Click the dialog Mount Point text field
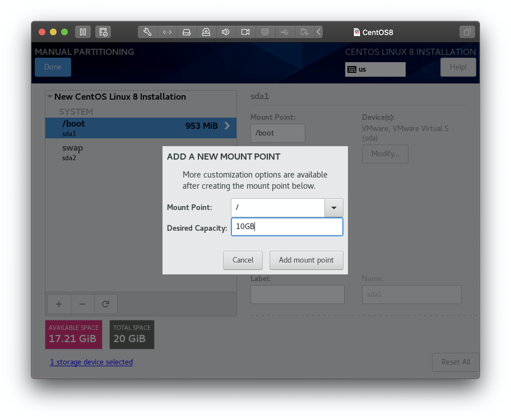Image resolution: width=511 pixels, height=420 pixels. [x=278, y=208]
